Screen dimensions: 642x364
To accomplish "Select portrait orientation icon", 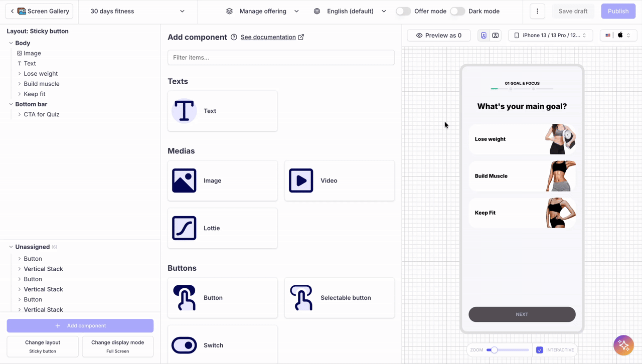I will coord(484,36).
